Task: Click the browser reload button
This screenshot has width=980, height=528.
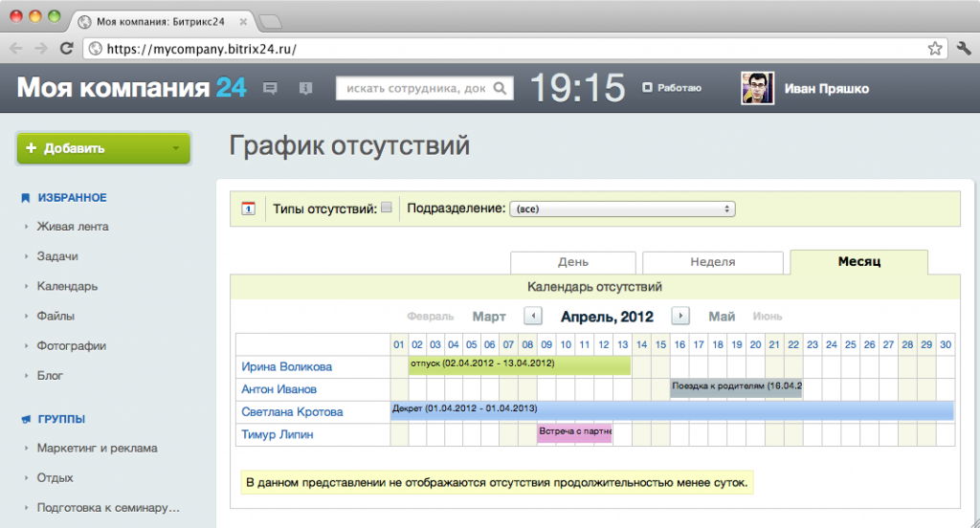Action: (66, 48)
